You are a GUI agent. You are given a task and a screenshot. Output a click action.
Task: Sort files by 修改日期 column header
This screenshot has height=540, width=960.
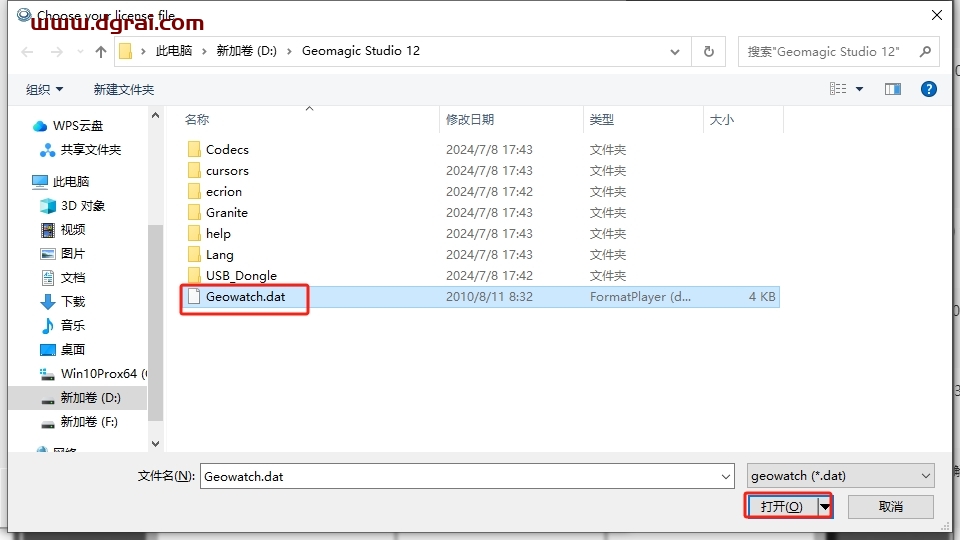point(470,119)
